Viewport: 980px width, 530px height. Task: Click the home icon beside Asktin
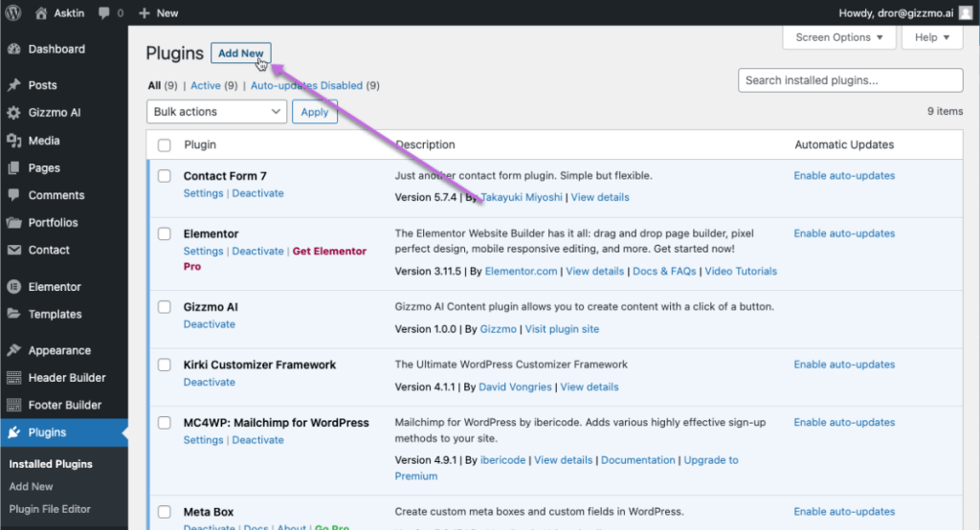click(41, 12)
